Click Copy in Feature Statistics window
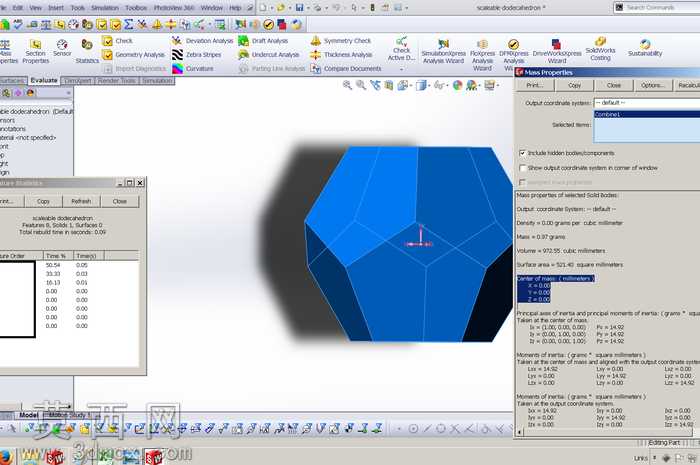The image size is (700, 465). [43, 201]
